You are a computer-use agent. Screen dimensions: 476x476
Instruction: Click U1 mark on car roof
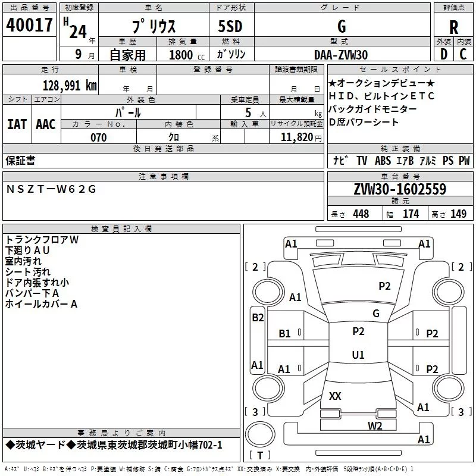pos(358,355)
